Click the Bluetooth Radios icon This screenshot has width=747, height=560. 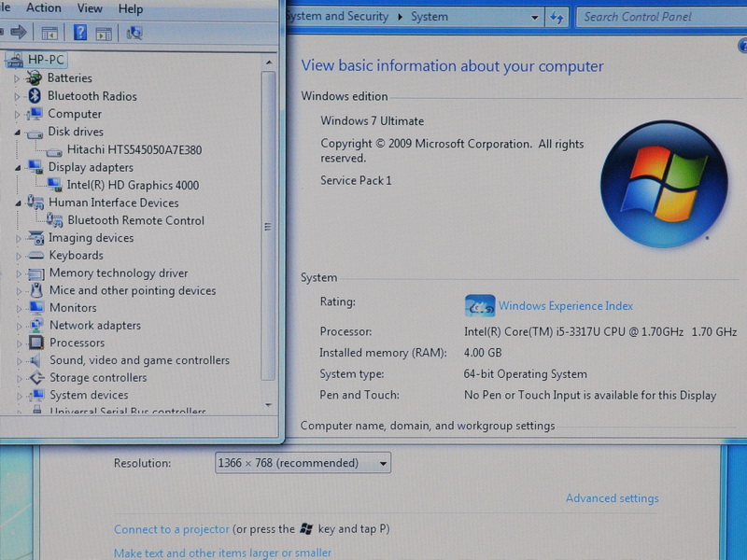[35, 96]
